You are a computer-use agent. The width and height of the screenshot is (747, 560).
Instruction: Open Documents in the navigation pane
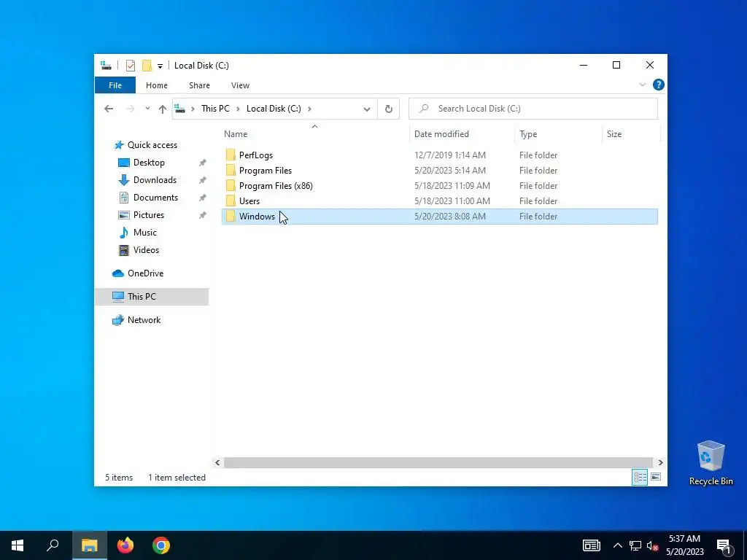155,197
